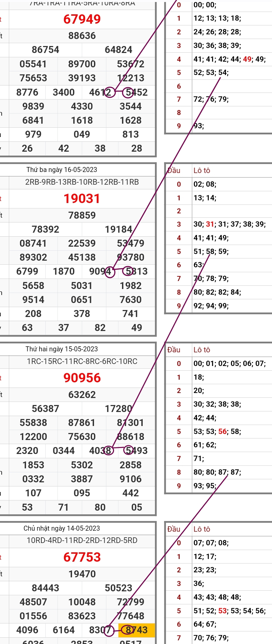
Task: Click the result number 84443
Action: click(x=46, y=588)
